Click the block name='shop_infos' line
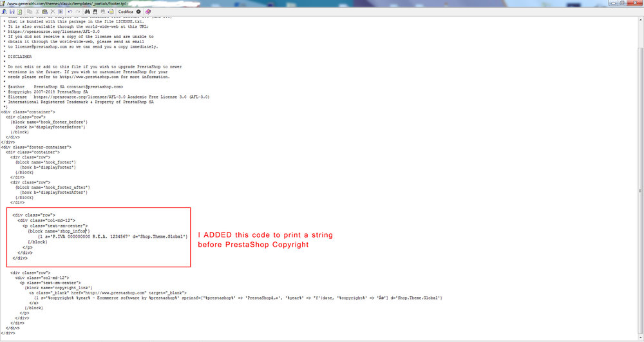The width and height of the screenshot is (644, 342). coord(59,231)
